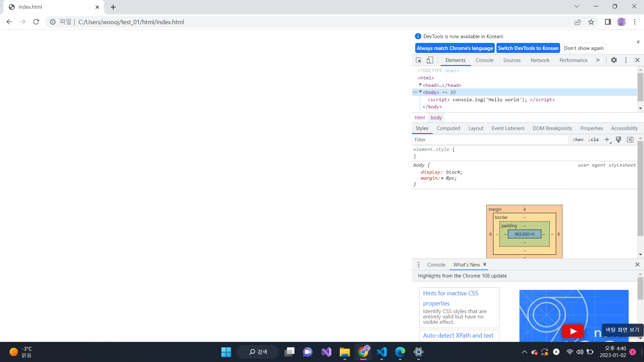Switch to the Network tab
This screenshot has height=362, width=644.
point(540,60)
